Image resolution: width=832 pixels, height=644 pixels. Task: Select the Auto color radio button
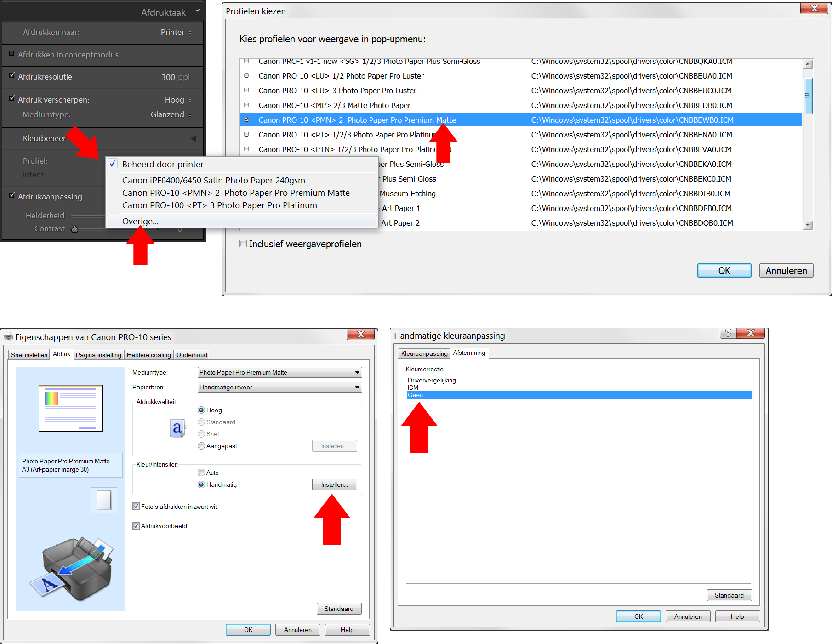point(201,473)
